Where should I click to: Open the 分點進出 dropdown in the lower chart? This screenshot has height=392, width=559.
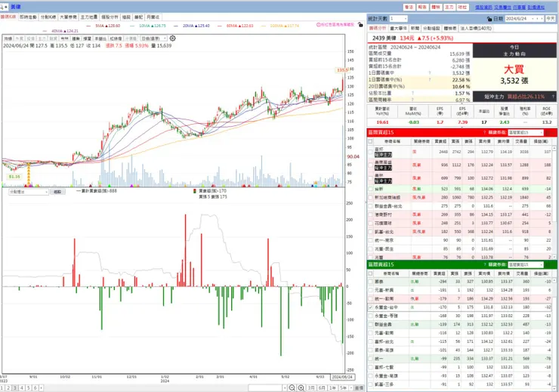coord(29,192)
